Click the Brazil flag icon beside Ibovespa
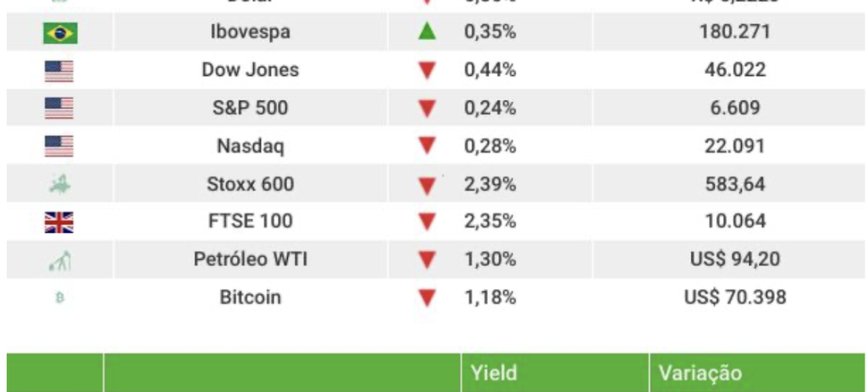The image size is (868, 392). tap(59, 33)
